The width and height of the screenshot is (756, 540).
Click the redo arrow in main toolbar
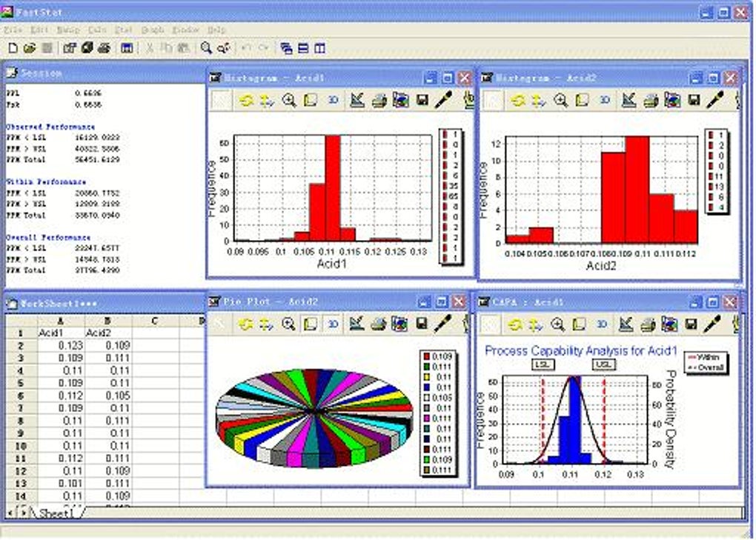pos(264,47)
